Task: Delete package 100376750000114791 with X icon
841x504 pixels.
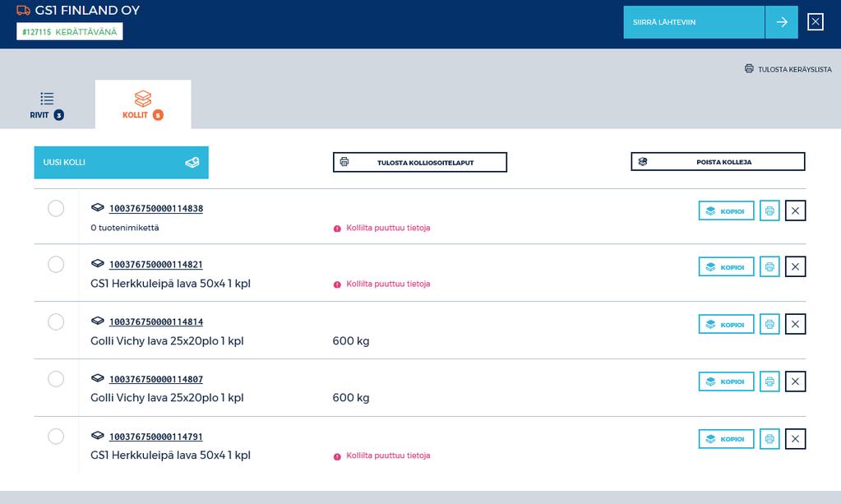Action: tap(796, 438)
